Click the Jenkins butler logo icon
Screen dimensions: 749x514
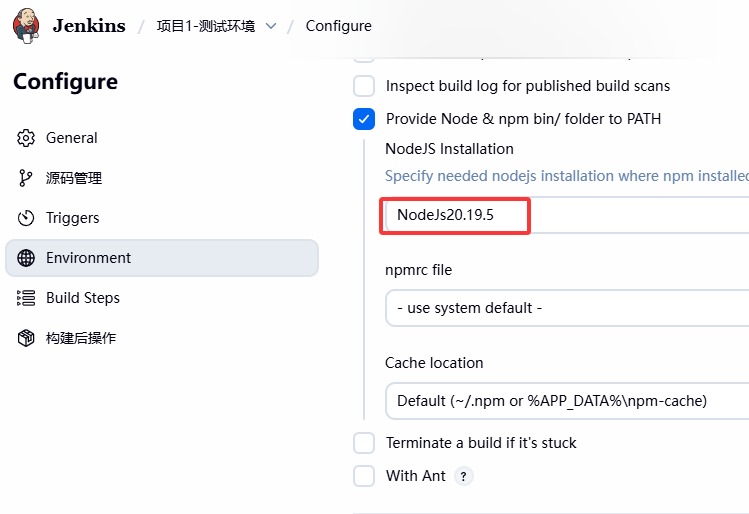pos(26,25)
